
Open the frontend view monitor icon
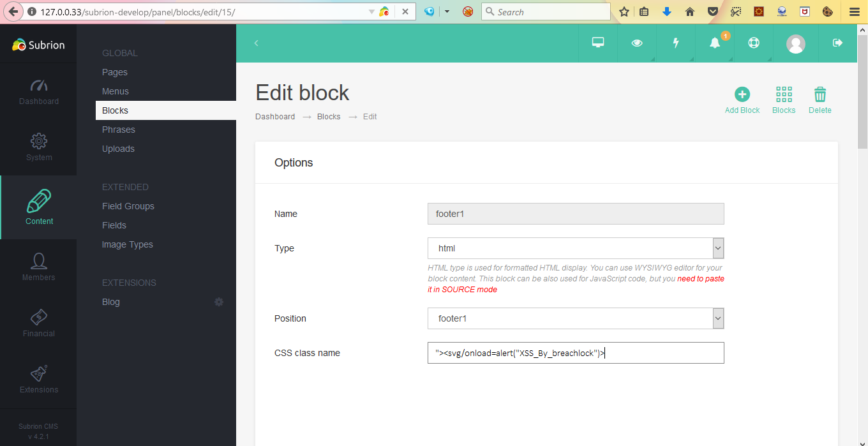tap(597, 43)
